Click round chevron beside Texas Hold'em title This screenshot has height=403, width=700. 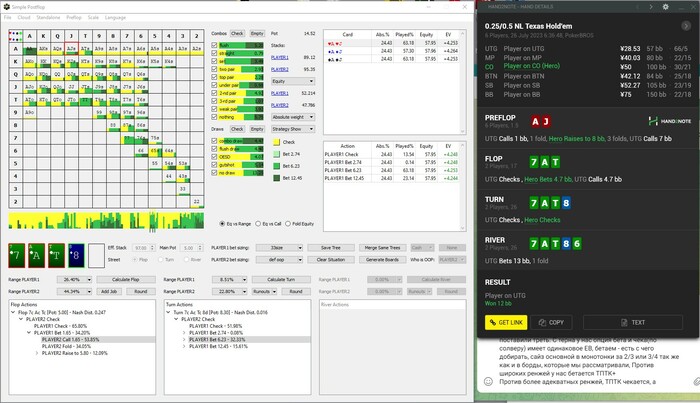coord(686,26)
